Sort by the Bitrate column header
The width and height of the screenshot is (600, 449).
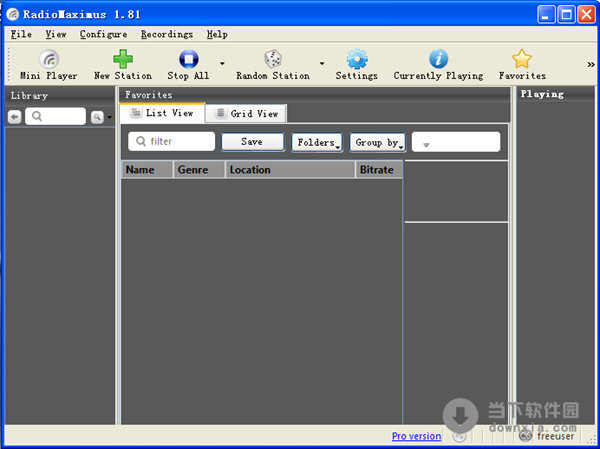pyautogui.click(x=379, y=170)
